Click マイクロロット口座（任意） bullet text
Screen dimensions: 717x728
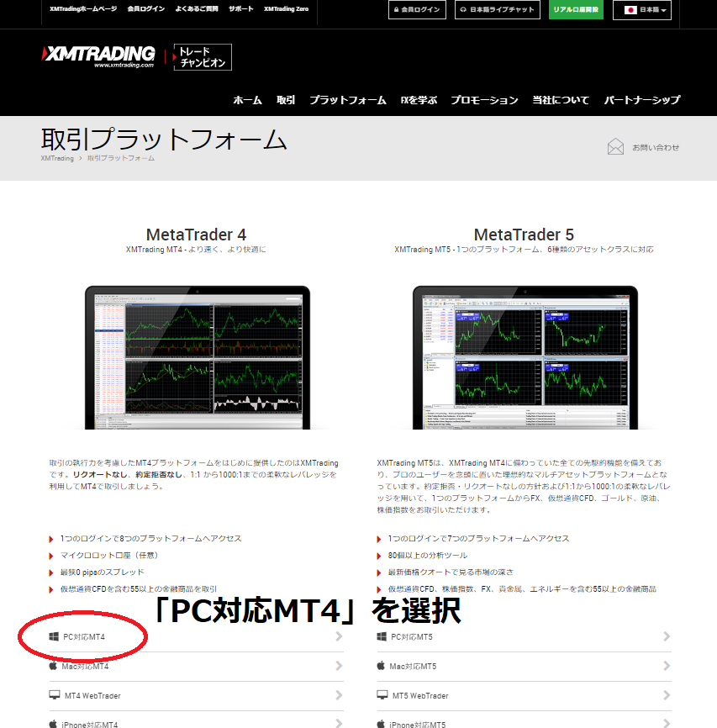click(109, 556)
